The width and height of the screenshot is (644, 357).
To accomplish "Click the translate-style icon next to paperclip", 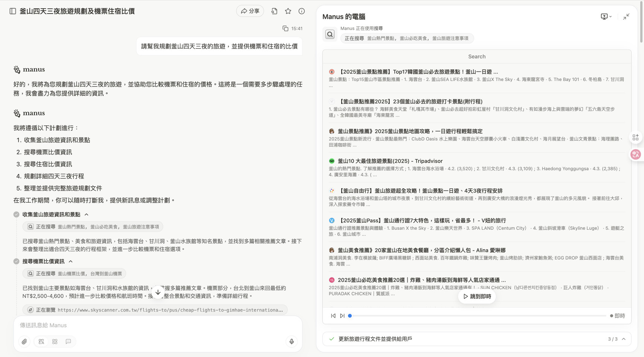I will [41, 342].
